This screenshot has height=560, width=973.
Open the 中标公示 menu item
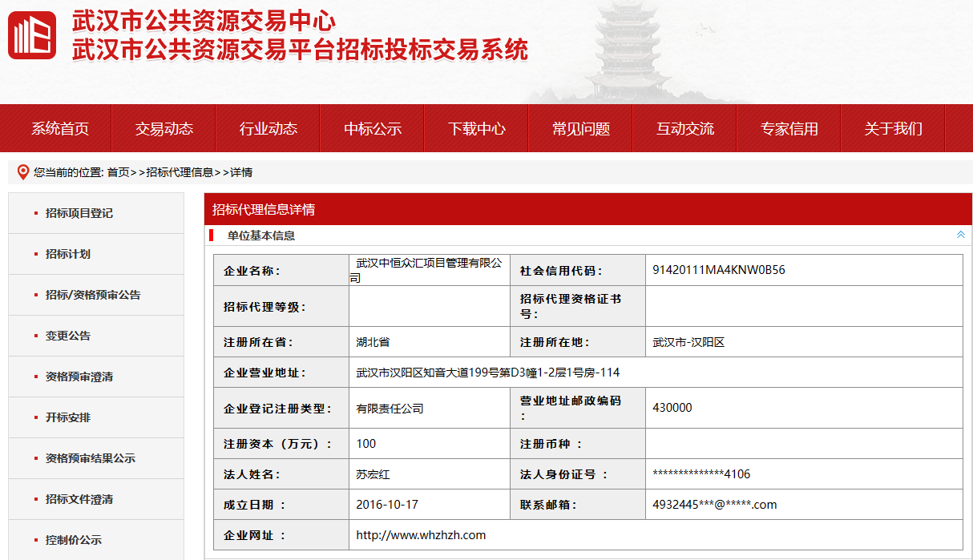pos(373,128)
